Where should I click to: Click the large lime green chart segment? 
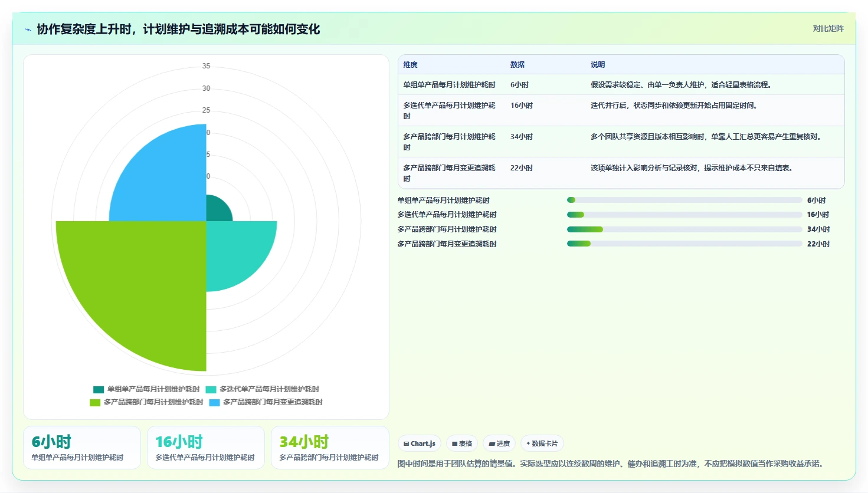pos(142,286)
